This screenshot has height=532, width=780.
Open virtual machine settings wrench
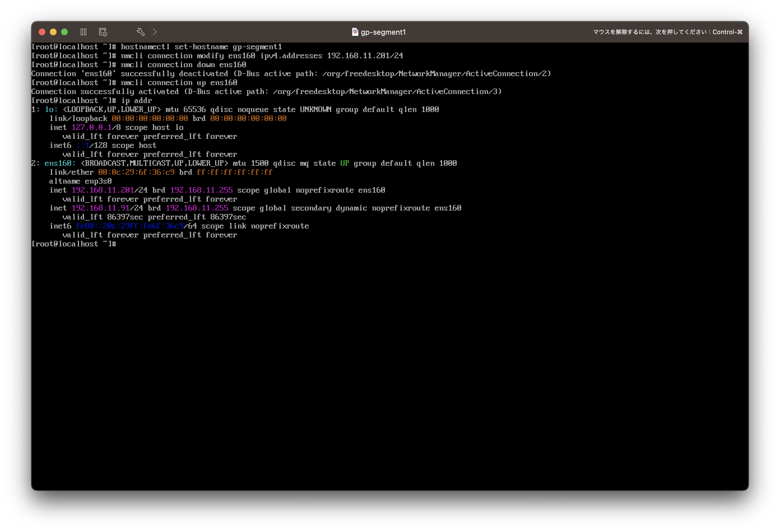(141, 32)
